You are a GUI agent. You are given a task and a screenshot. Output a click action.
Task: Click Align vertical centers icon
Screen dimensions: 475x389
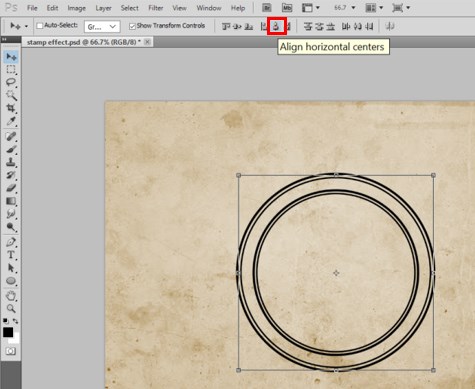pos(237,26)
